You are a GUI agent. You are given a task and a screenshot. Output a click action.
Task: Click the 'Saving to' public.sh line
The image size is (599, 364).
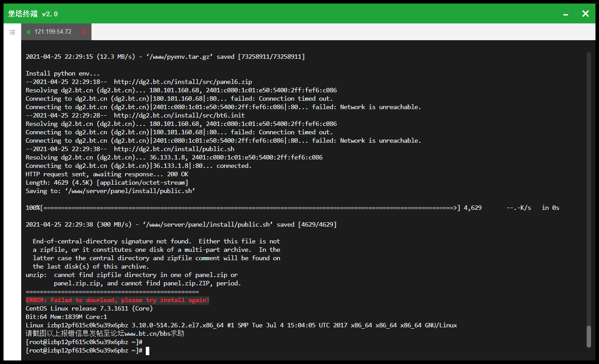(x=110, y=191)
